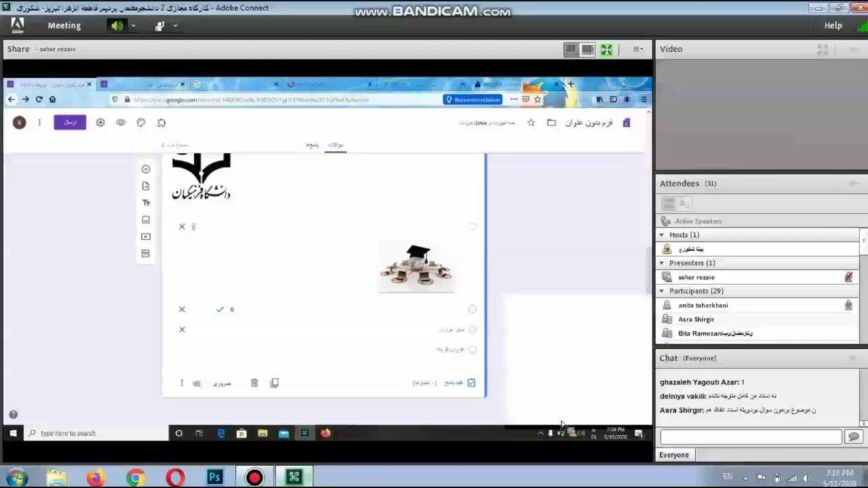The height and width of the screenshot is (488, 868).
Task: Select attendee sahar rezaie in Presenters
Action: coord(696,277)
